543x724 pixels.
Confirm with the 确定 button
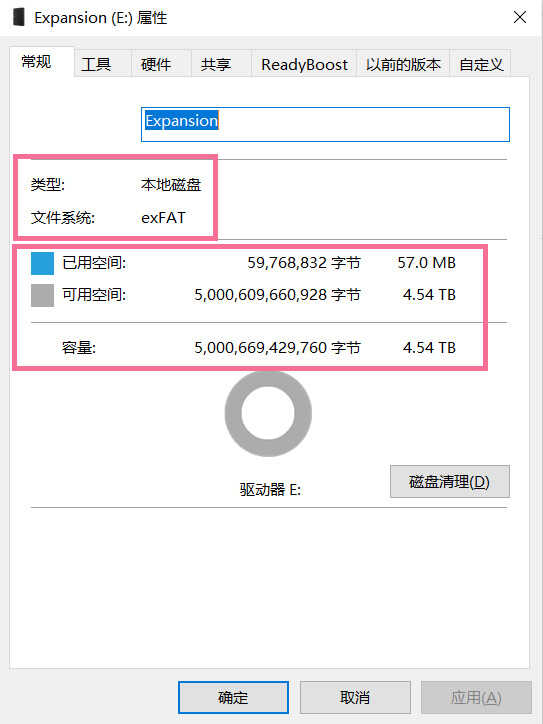(233, 697)
